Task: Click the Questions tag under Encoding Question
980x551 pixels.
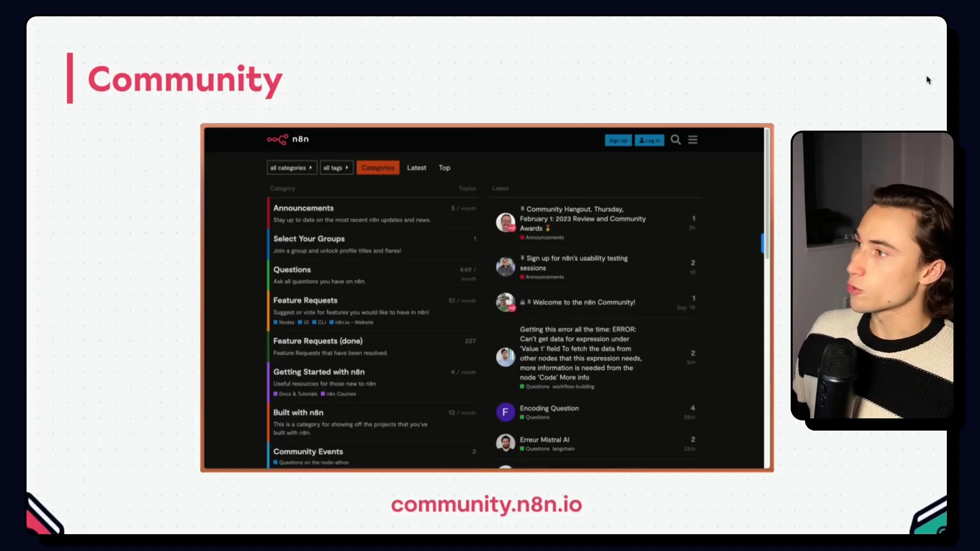Action: coord(535,417)
